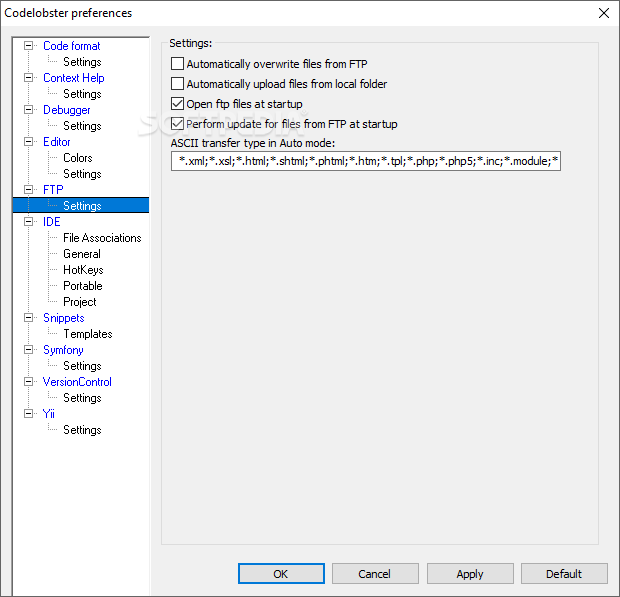Select the IDE category

pos(51,222)
